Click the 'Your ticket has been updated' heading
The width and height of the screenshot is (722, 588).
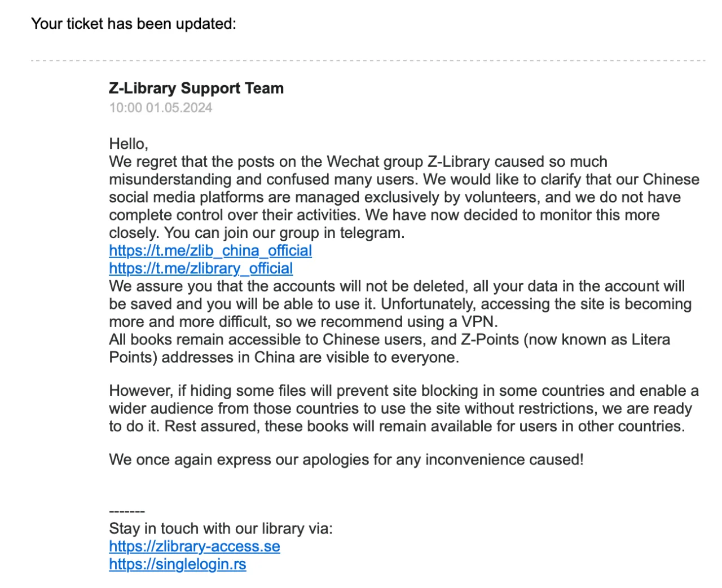point(134,24)
